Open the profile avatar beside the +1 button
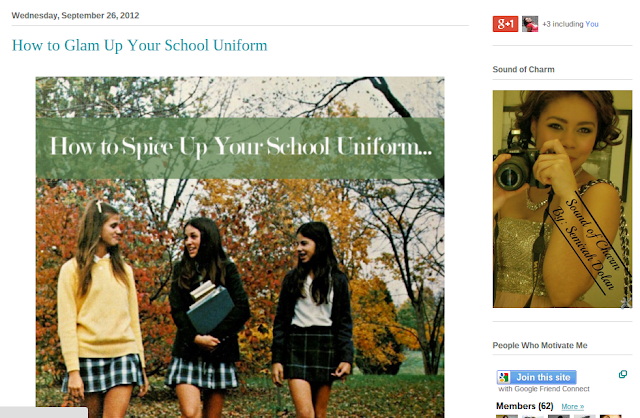The image size is (640, 418). tap(530, 24)
